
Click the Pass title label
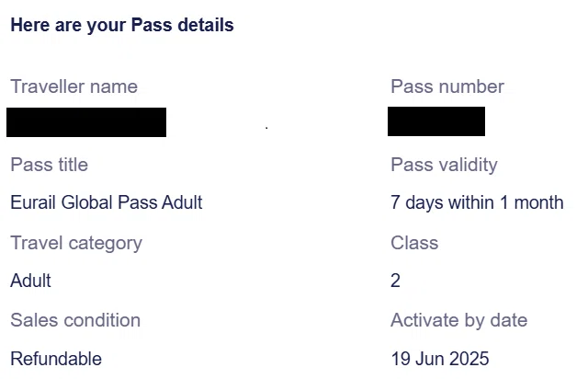49,165
